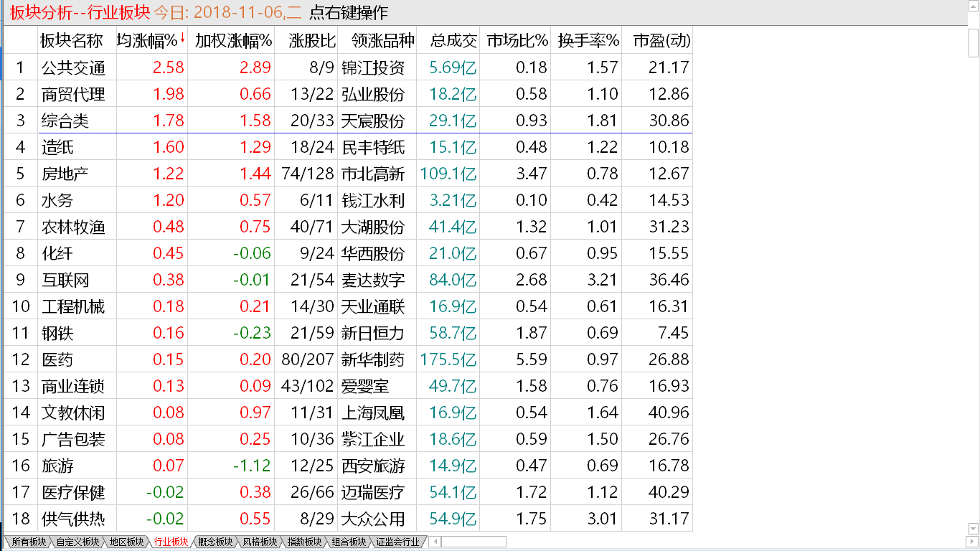Switch to the 风格板块 tab

(x=260, y=542)
